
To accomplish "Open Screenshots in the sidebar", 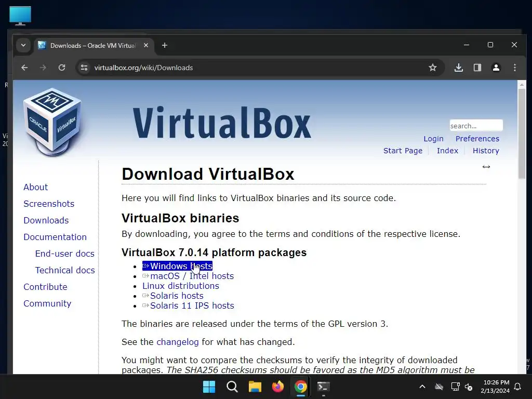I will (49, 204).
